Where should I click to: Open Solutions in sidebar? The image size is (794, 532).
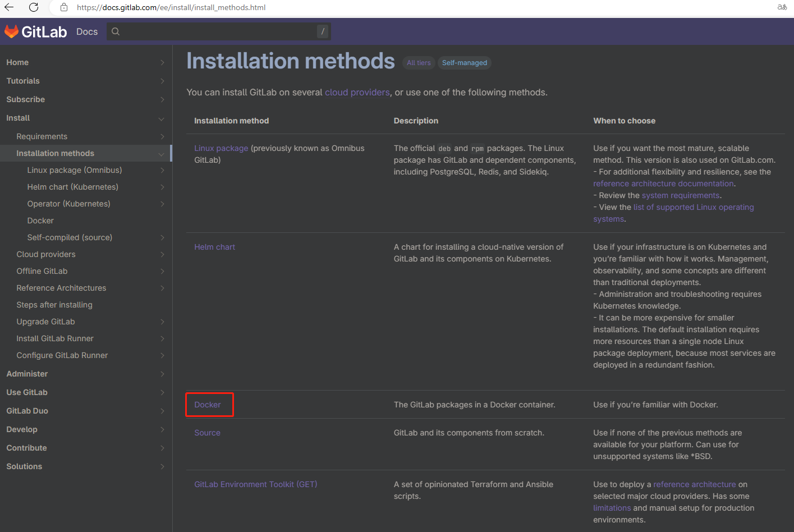point(24,466)
